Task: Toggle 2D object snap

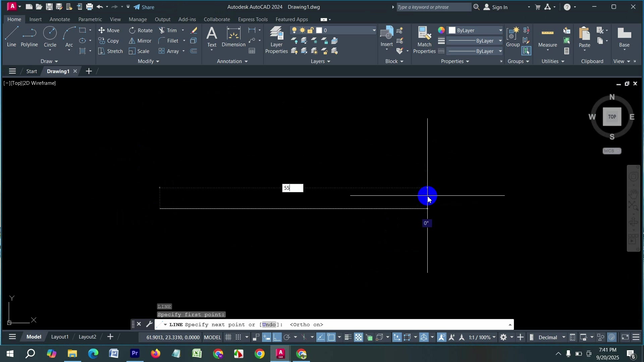Action: coord(331,338)
